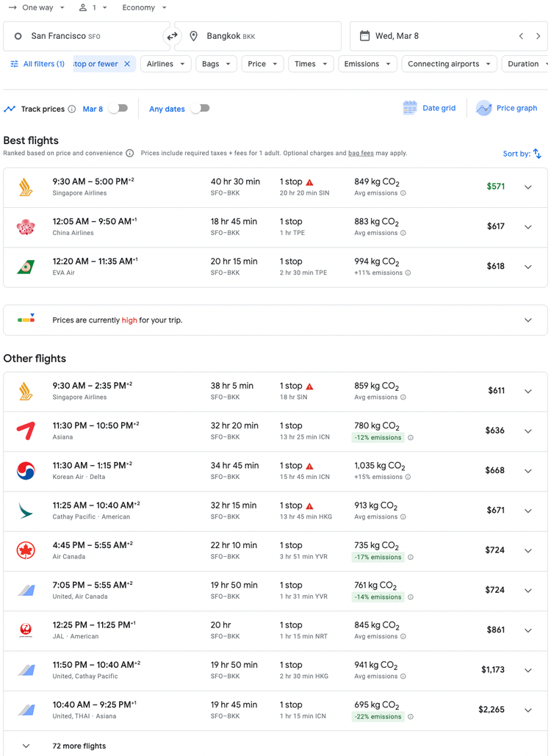Click the All filters icon
This screenshot has width=551, height=756.
15,63
